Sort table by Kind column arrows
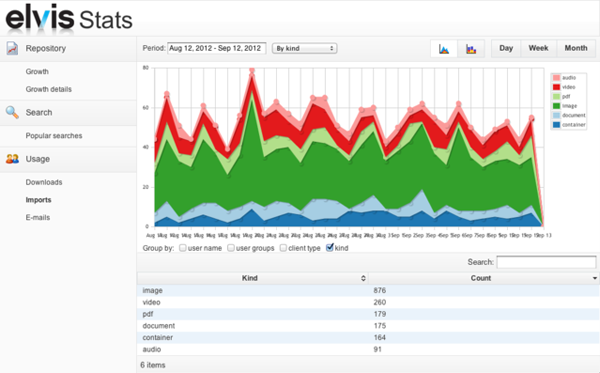Screen dimensions: 600x373 tap(363, 279)
